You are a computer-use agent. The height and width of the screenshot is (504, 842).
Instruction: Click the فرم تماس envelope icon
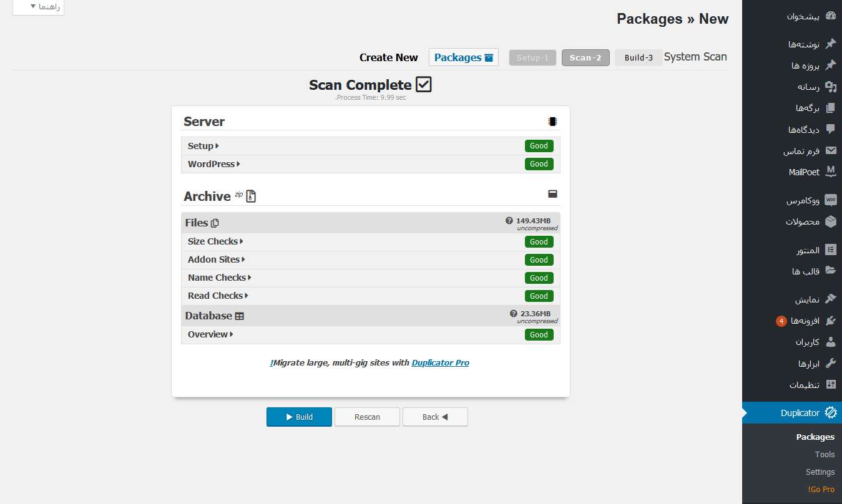tap(830, 150)
